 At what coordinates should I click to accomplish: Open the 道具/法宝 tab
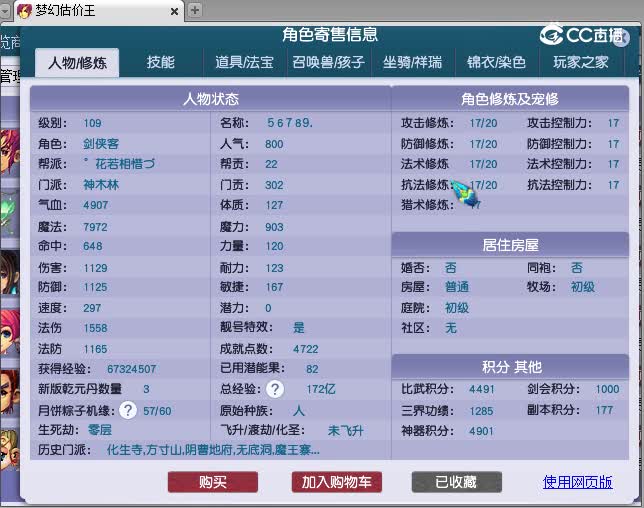pos(244,62)
